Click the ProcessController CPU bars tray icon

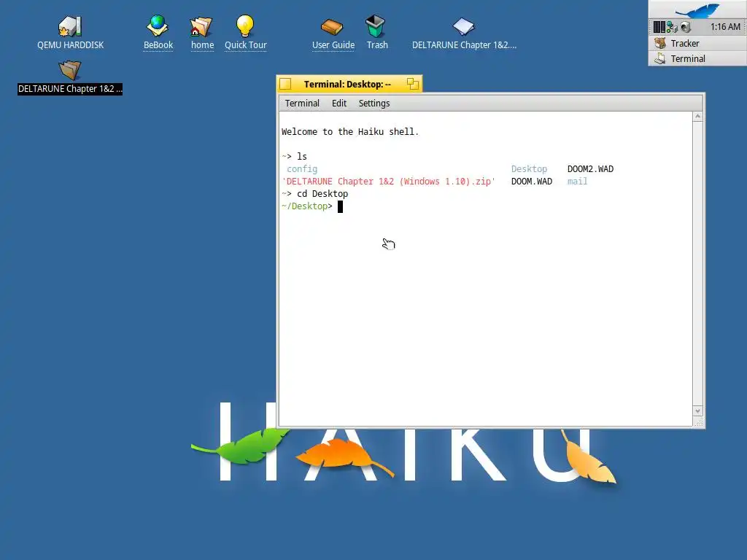click(x=659, y=27)
